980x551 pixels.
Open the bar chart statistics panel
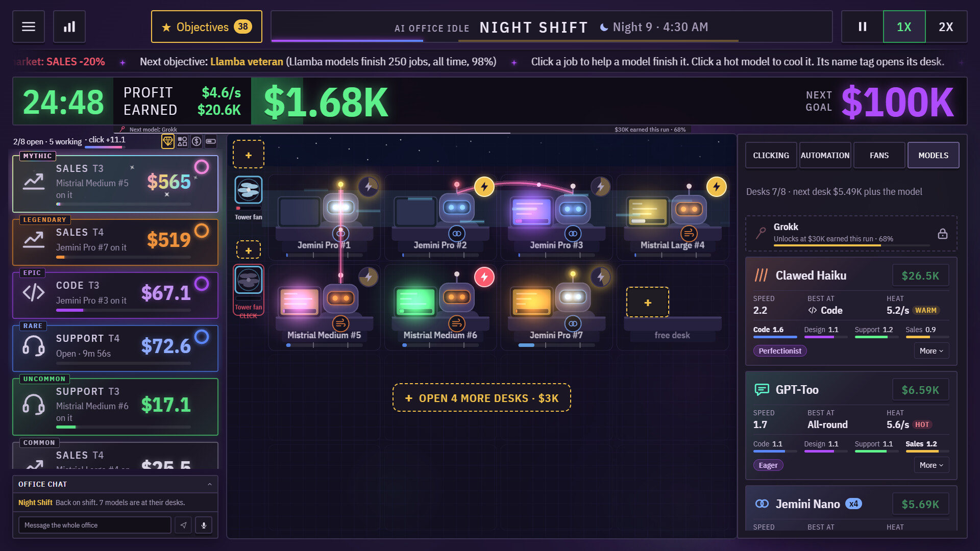[x=69, y=27]
